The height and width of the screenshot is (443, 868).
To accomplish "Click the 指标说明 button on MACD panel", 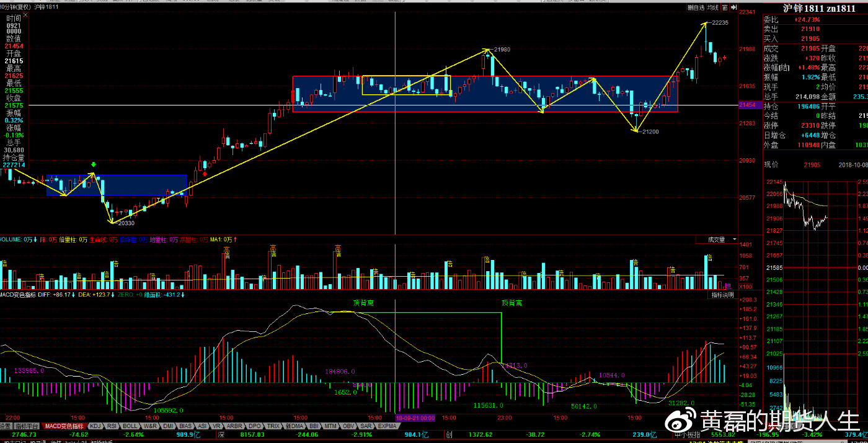I will coord(722,295).
